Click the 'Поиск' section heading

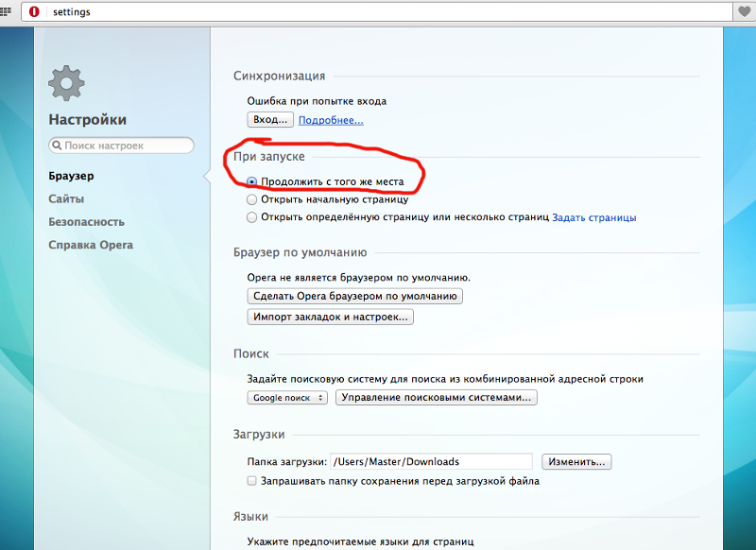(x=251, y=353)
